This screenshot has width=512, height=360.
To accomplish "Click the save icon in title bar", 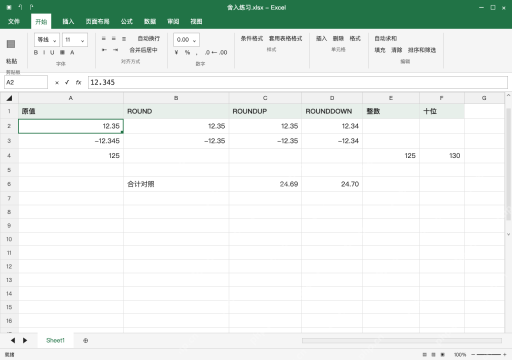I will (x=9, y=7).
